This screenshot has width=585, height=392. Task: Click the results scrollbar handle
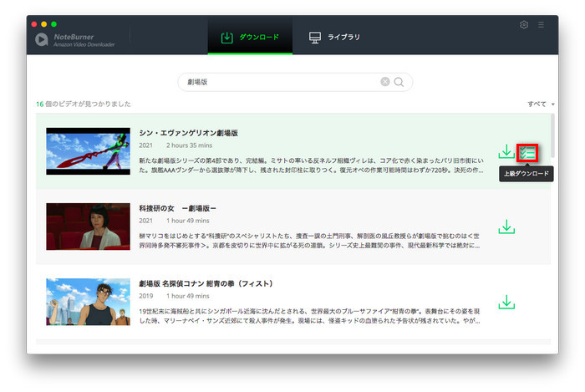(552, 135)
